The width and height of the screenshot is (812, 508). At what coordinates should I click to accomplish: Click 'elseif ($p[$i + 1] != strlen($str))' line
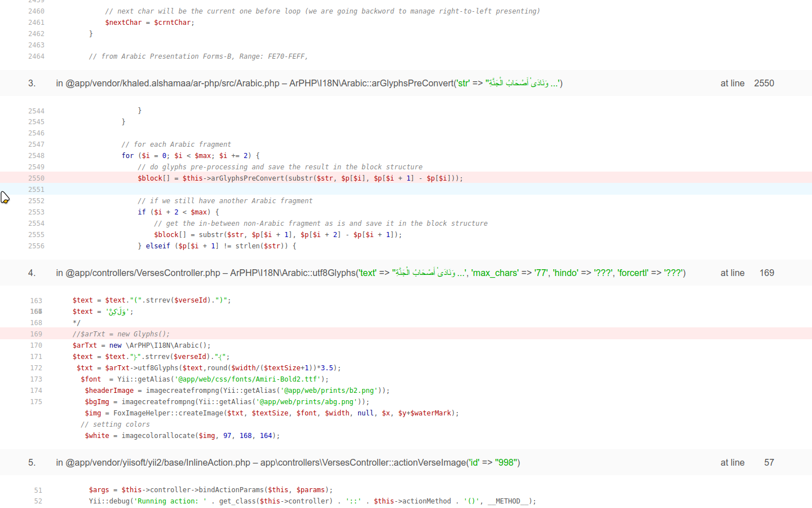217,246
